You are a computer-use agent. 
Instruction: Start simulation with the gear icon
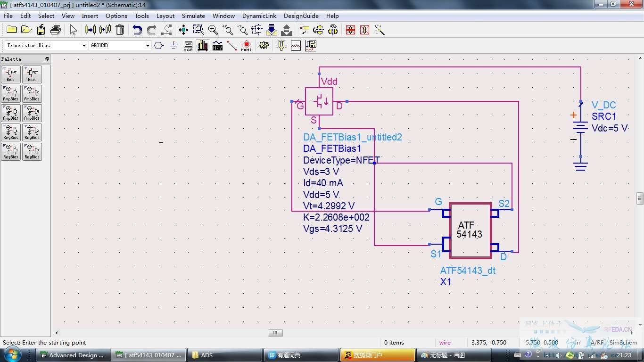(x=264, y=45)
